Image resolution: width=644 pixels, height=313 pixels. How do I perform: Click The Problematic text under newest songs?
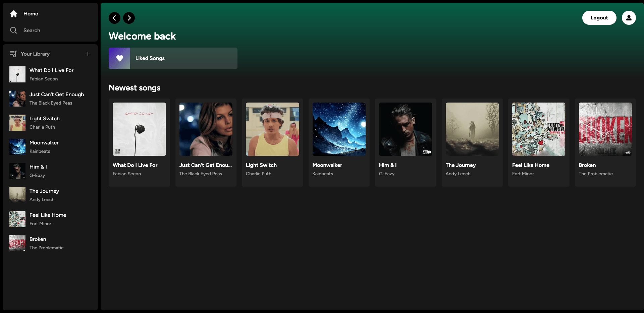(596, 174)
